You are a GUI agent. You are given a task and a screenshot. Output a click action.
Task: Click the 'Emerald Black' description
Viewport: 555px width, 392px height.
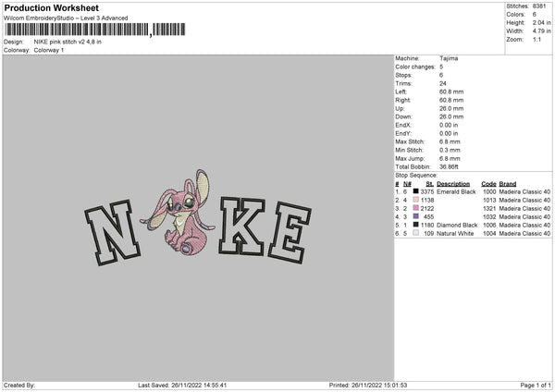click(456, 191)
